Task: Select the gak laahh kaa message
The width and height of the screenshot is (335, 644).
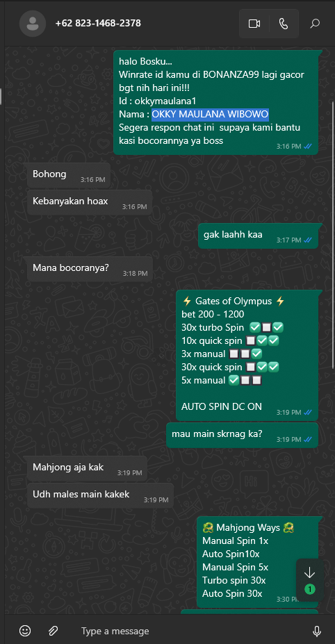Action: 258,236
